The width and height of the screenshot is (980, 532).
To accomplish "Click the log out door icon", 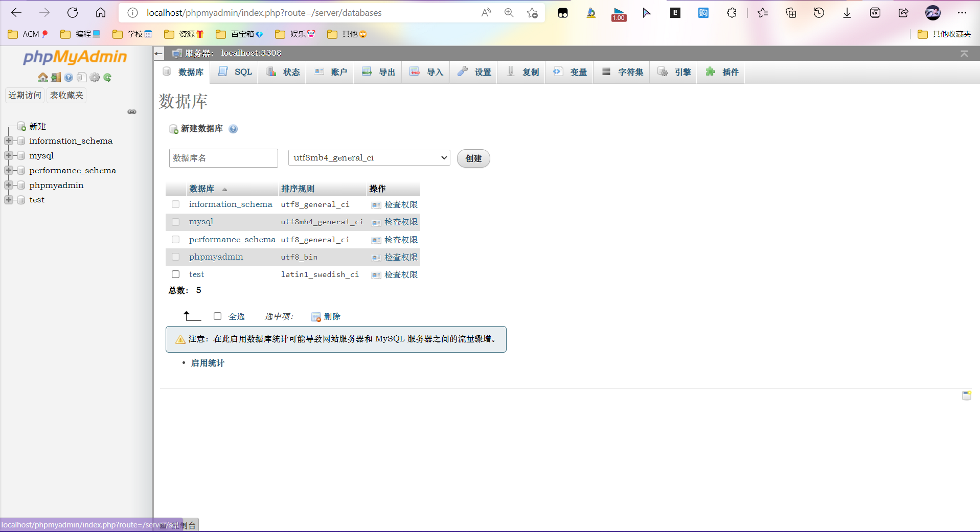I will pyautogui.click(x=56, y=77).
